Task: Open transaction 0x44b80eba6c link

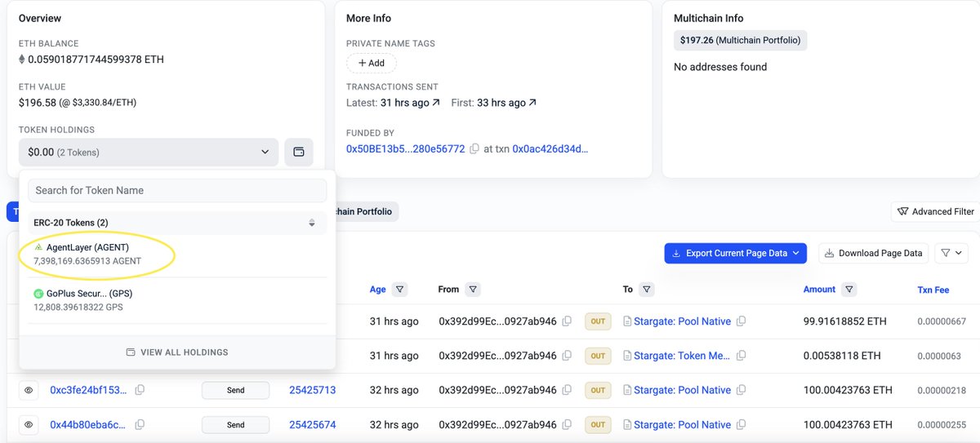Action: pos(89,424)
